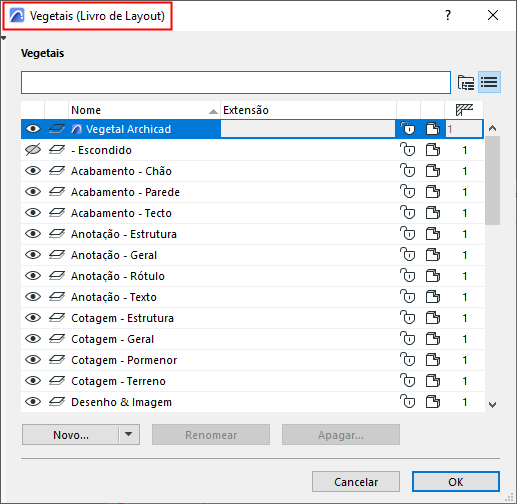Toggle solid icon for Cotagem - Geral

click(433, 339)
